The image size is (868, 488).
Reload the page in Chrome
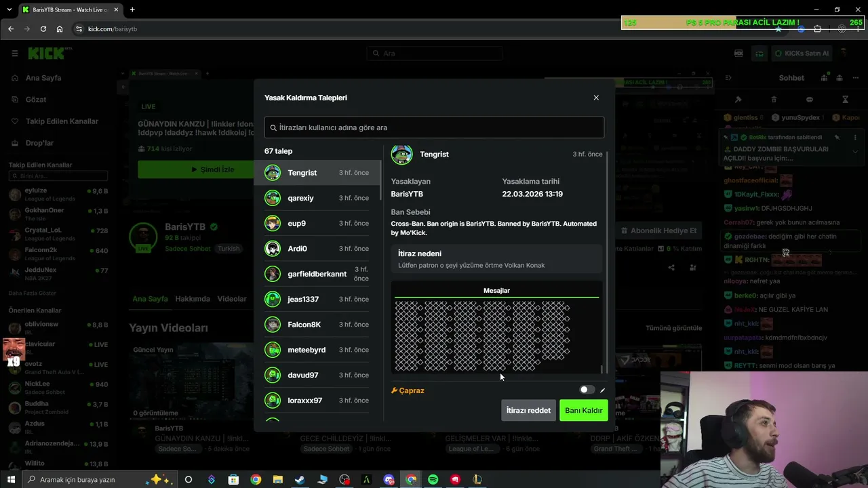click(43, 29)
